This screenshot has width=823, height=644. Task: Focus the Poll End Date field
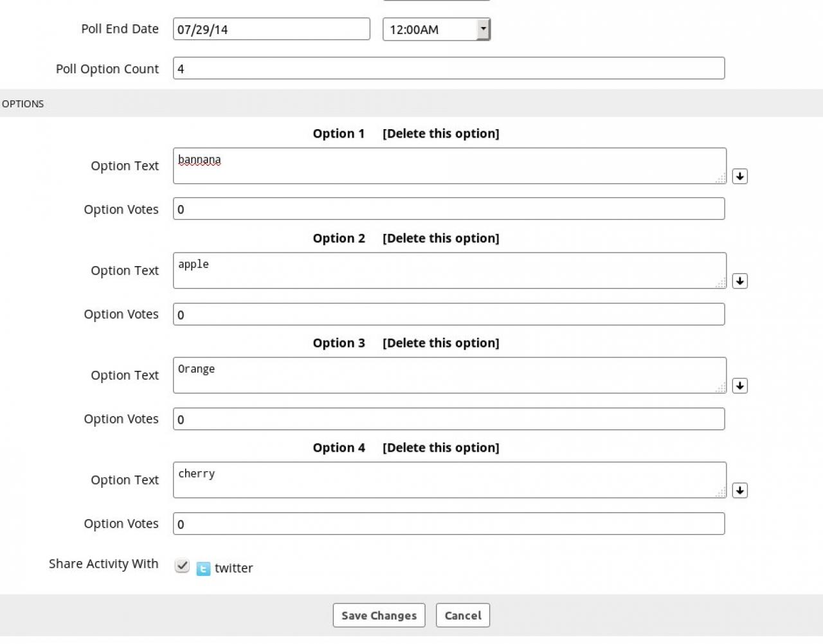point(271,29)
